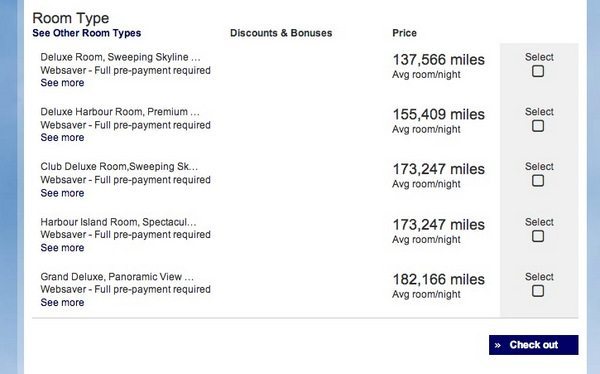This screenshot has height=374, width=600.
Task: Click the Deluxe Harbour Room, Premium title
Action: pyautogui.click(x=120, y=112)
